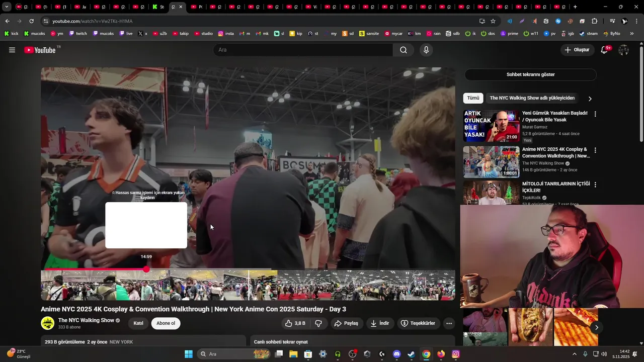Dislike the video with thumbs-down
Screen dimensions: 644x362
coord(318,323)
